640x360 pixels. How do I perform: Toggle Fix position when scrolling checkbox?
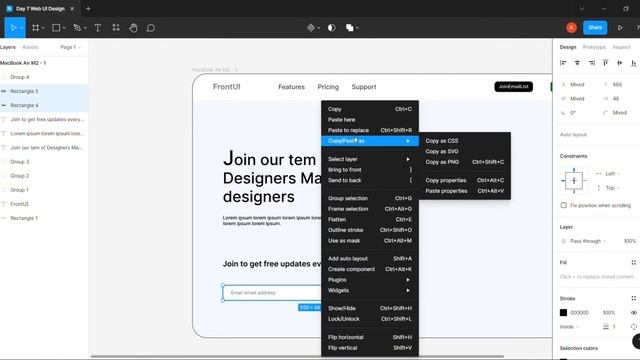pos(564,205)
